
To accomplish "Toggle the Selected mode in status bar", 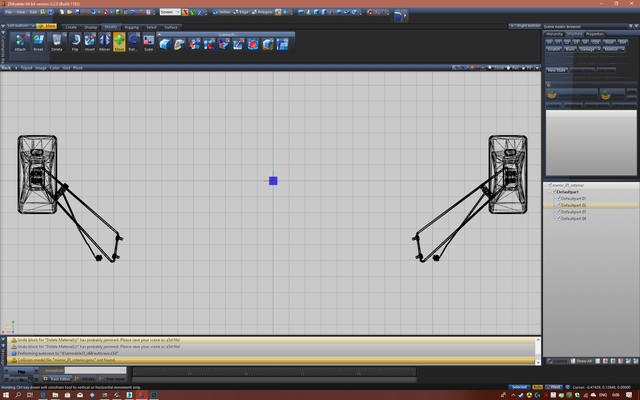I will point(519,387).
